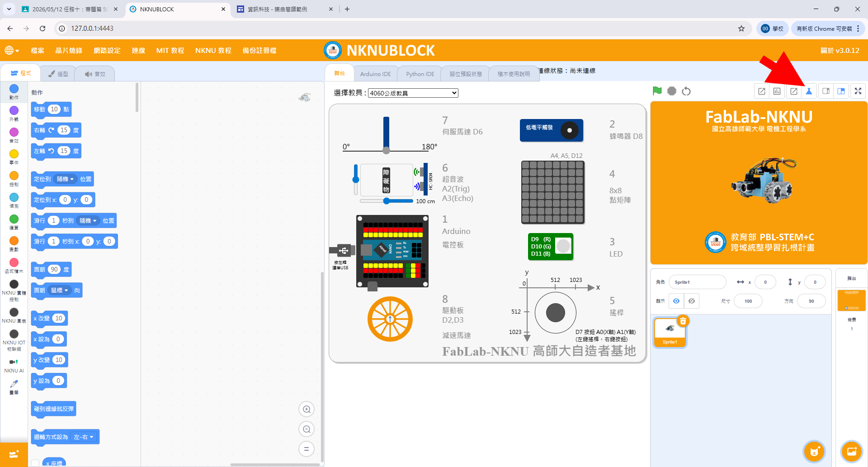Select the purple 外觀 block category
868x467 pixels.
(14, 114)
